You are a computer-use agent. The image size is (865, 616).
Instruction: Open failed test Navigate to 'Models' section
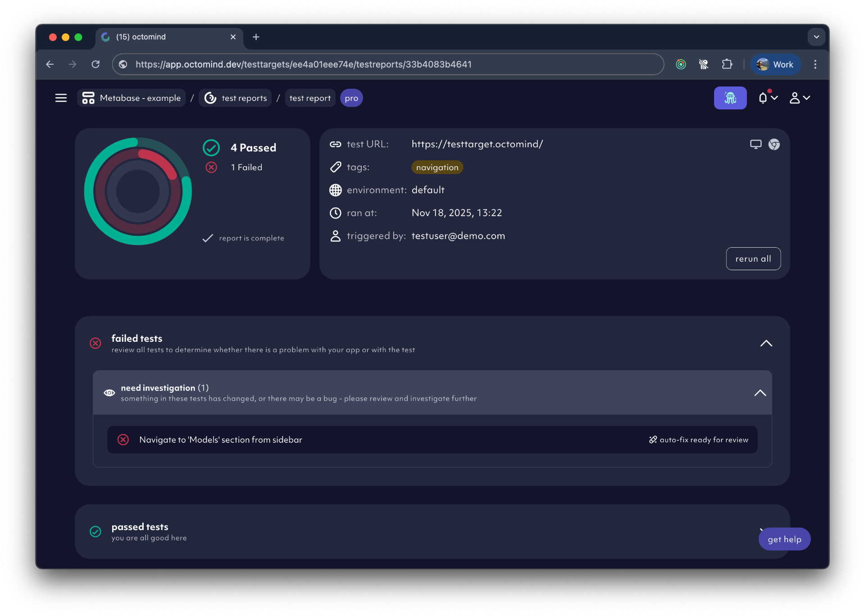pos(220,439)
